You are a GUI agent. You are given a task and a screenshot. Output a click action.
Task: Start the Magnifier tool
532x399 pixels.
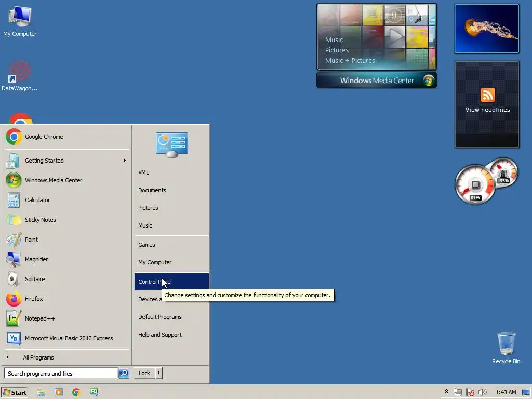click(x=67, y=259)
